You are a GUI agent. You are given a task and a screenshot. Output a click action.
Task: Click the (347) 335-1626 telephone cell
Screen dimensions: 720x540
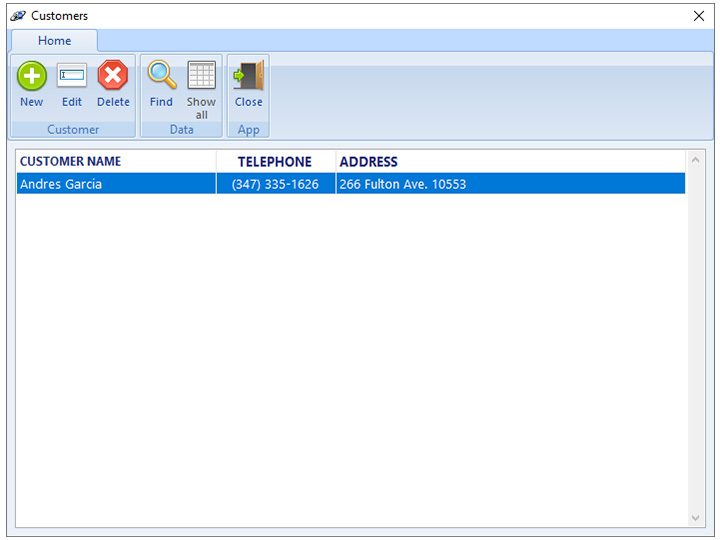275,184
